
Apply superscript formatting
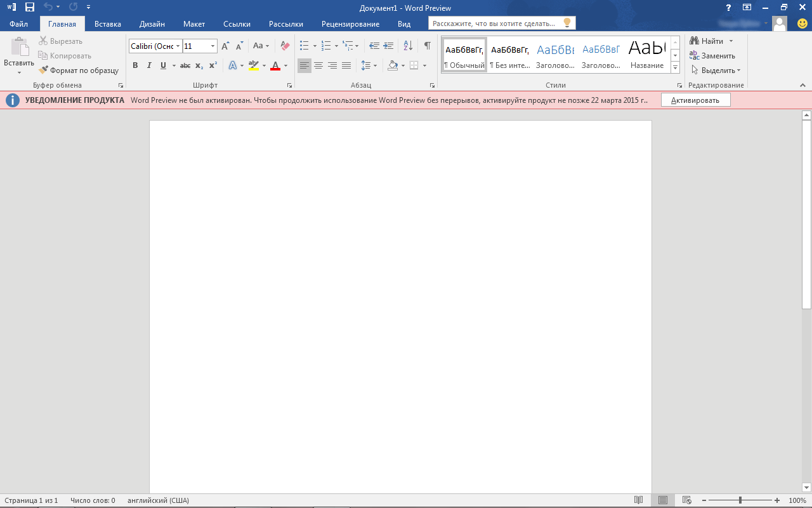click(213, 65)
